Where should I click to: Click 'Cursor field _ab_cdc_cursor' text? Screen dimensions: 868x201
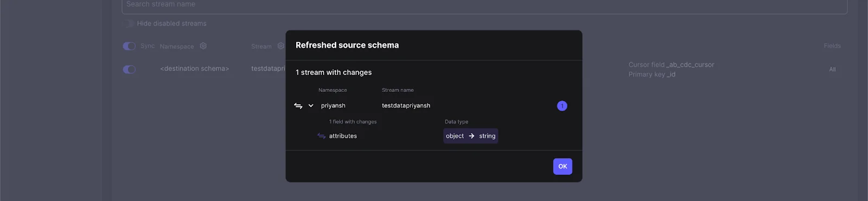671,65
